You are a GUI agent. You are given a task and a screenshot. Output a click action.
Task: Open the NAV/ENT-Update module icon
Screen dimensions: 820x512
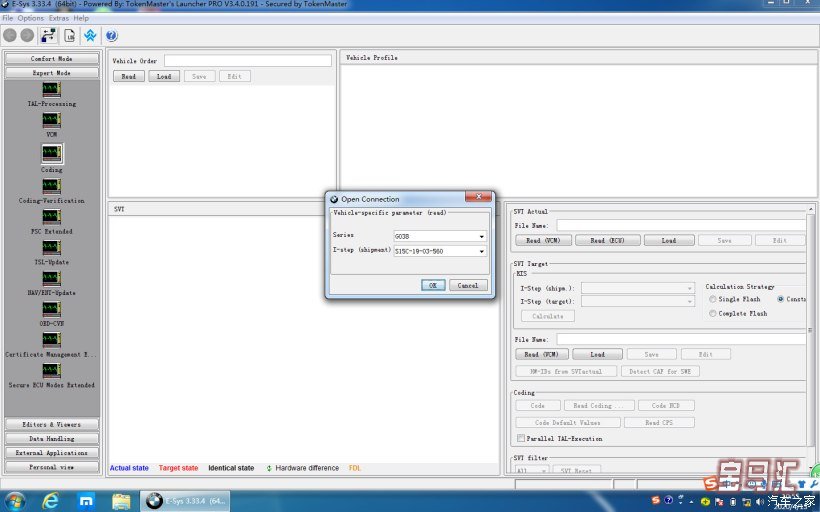point(51,279)
